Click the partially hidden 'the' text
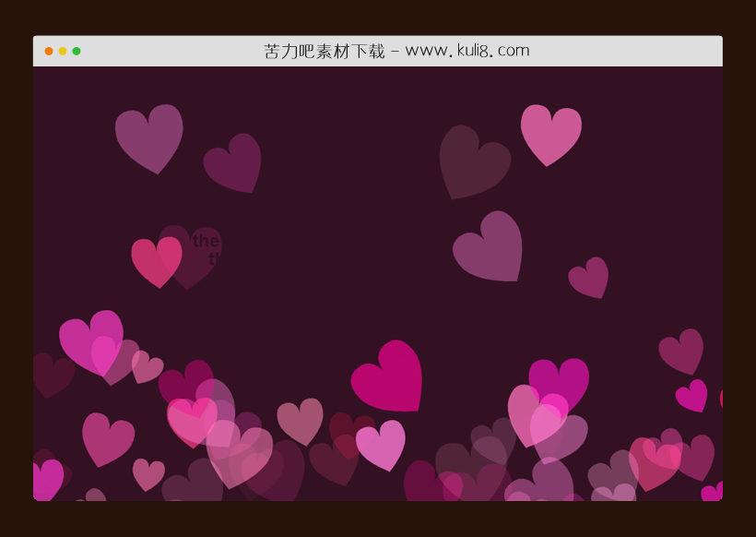The width and height of the screenshot is (756, 537). [206, 241]
